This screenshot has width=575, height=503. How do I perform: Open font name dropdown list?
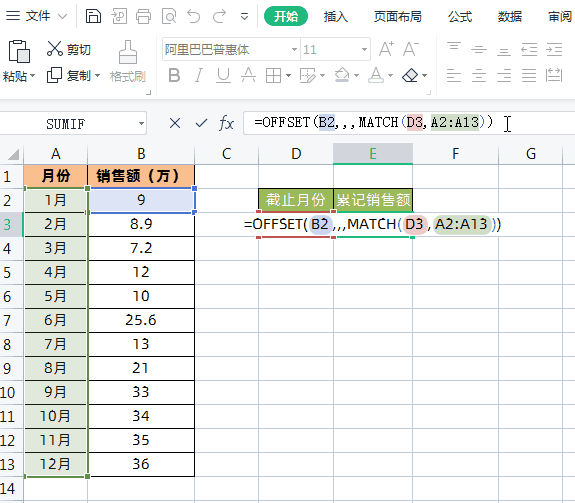point(294,49)
